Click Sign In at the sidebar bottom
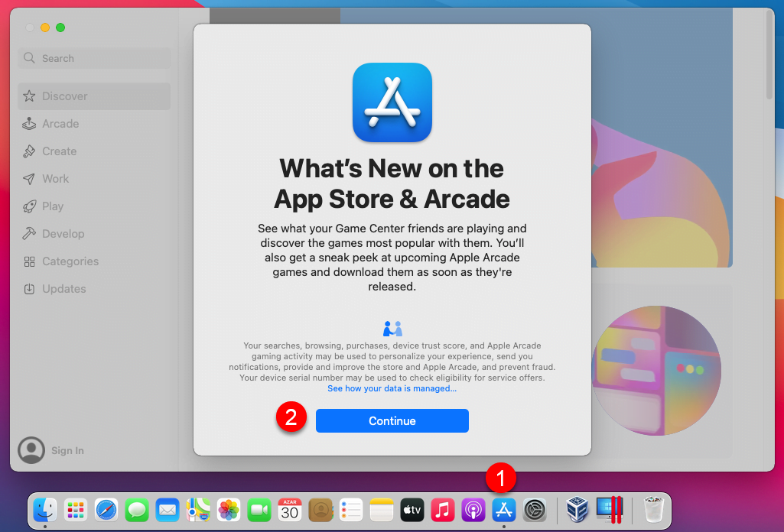The image size is (784, 532). [67, 450]
